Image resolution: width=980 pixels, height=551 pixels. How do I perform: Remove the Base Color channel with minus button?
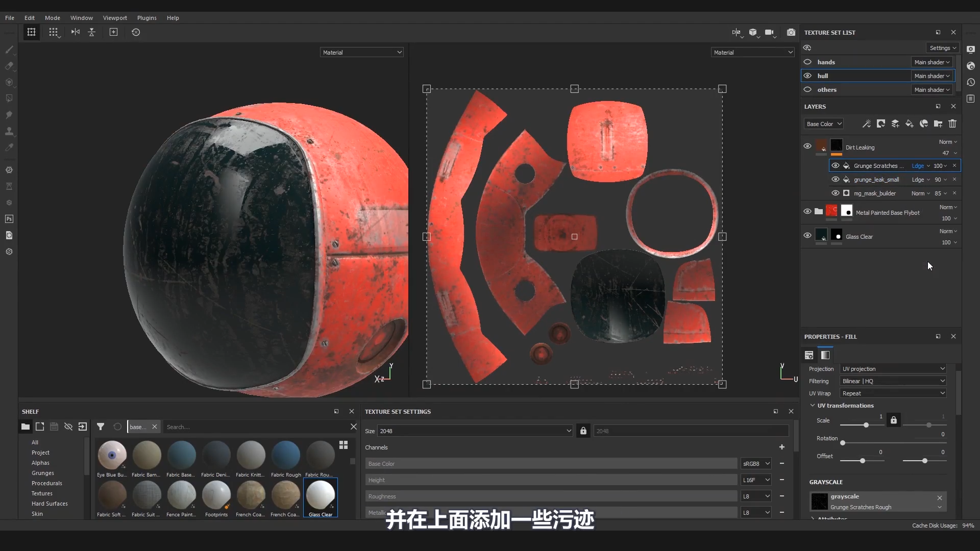782,464
